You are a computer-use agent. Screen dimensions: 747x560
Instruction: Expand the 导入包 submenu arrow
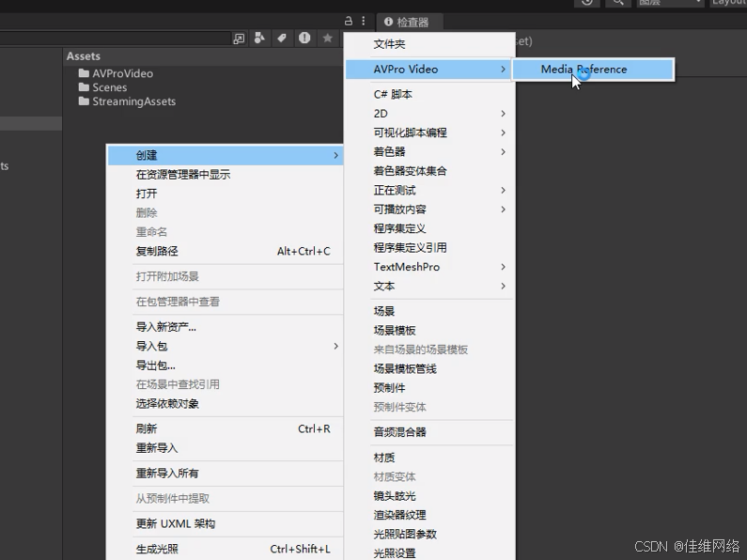tap(335, 346)
